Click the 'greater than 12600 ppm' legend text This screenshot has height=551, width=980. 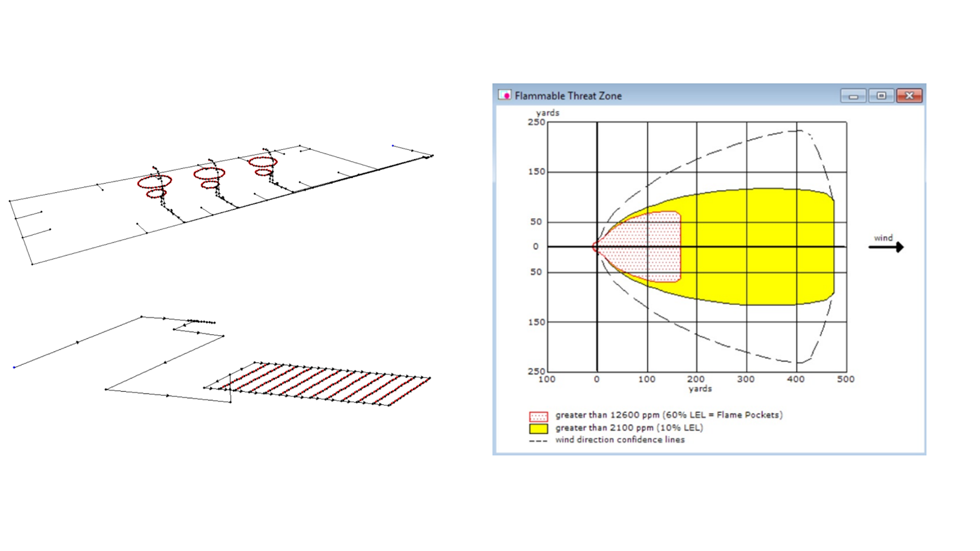pyautogui.click(x=669, y=415)
